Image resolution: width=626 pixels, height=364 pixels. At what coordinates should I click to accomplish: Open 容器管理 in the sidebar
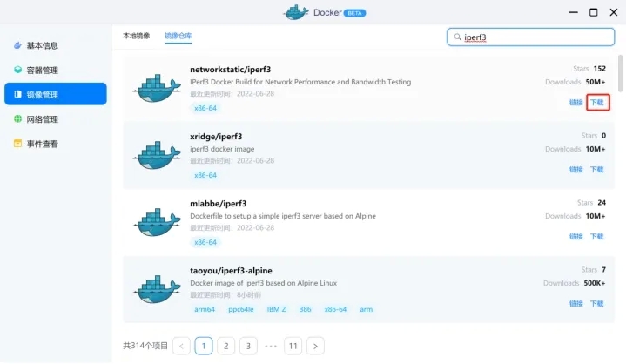tap(56, 71)
